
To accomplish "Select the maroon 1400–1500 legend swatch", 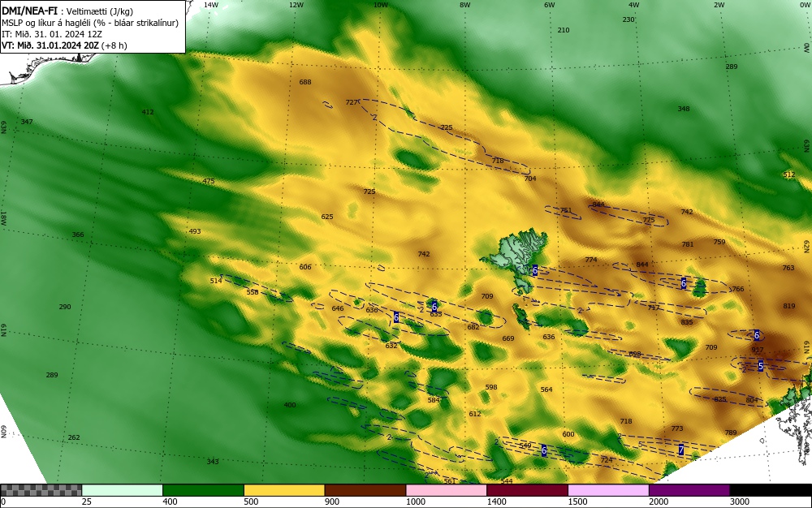I will [x=527, y=490].
